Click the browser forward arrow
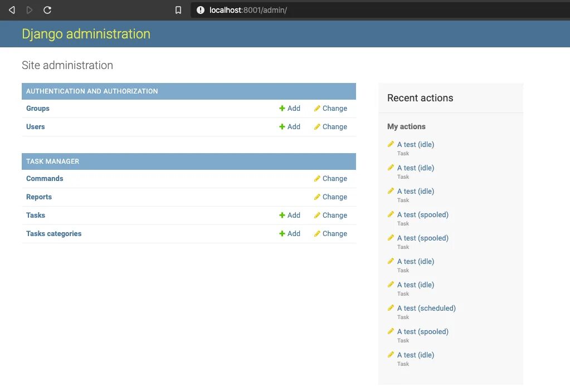Screen dimensions: 570x392 tap(30, 10)
